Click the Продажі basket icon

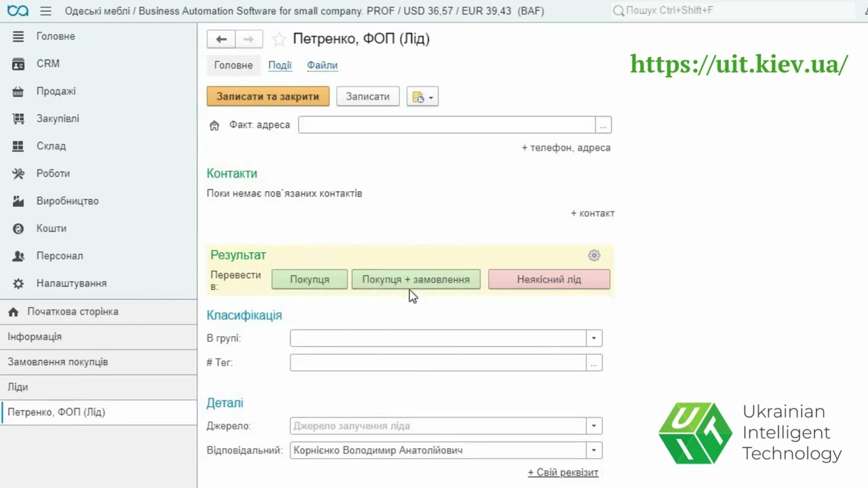[18, 91]
